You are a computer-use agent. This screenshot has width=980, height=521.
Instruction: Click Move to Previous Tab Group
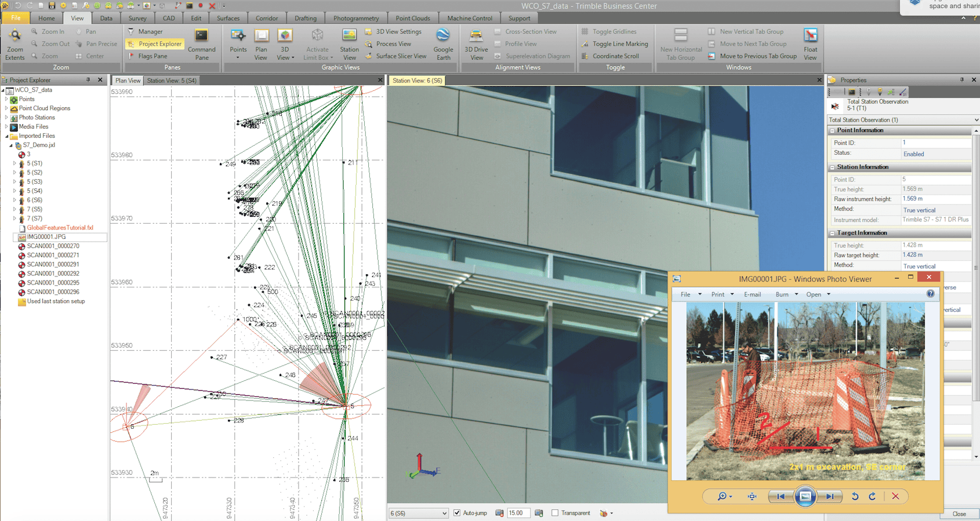752,56
